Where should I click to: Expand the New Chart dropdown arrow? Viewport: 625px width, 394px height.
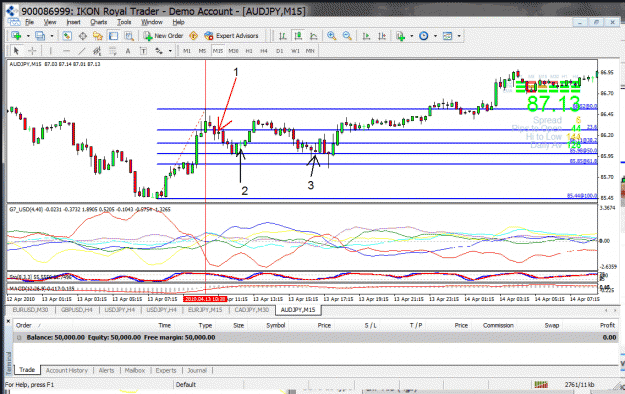pyautogui.click(x=28, y=36)
